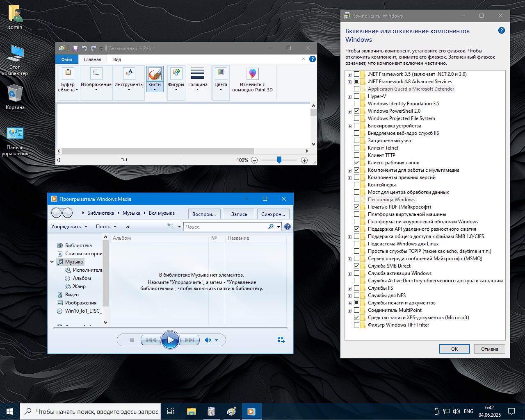This screenshot has width=525, height=420.
Task: Mute the volume in Media Player
Action: coord(208,340)
